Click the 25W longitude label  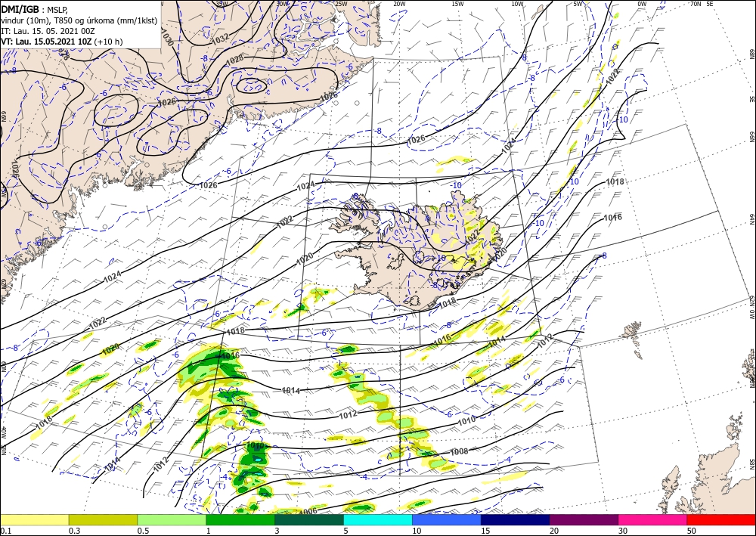[x=341, y=4]
